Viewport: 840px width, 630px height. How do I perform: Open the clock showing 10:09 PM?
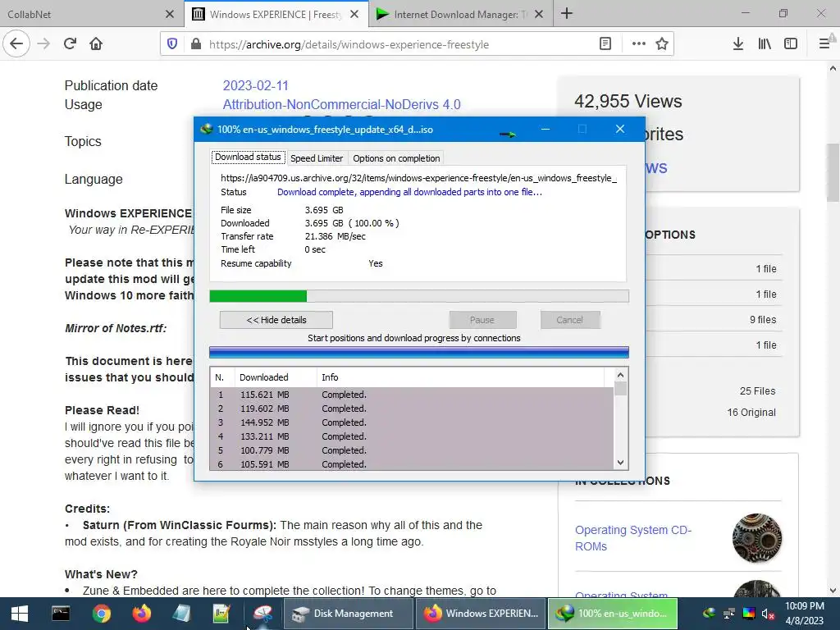805,614
